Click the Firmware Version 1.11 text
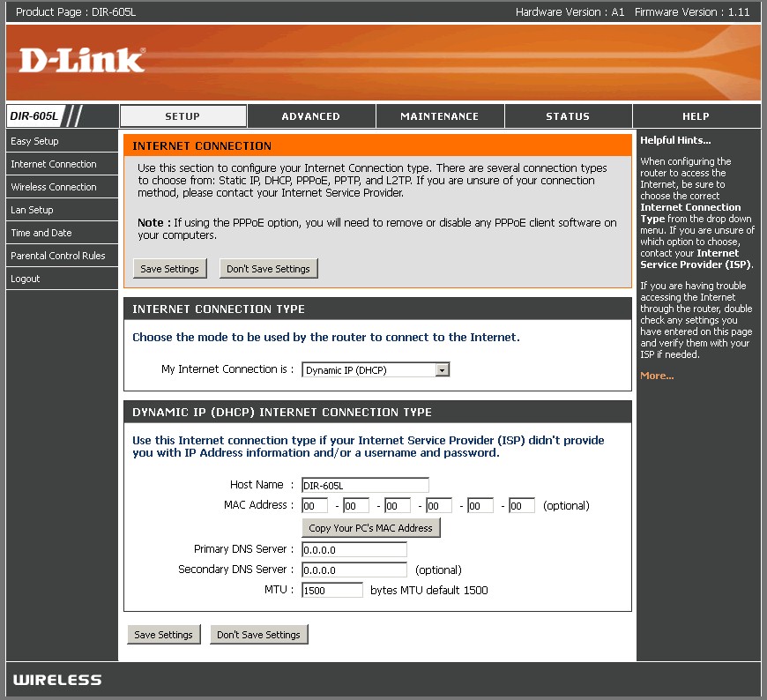 click(x=692, y=11)
